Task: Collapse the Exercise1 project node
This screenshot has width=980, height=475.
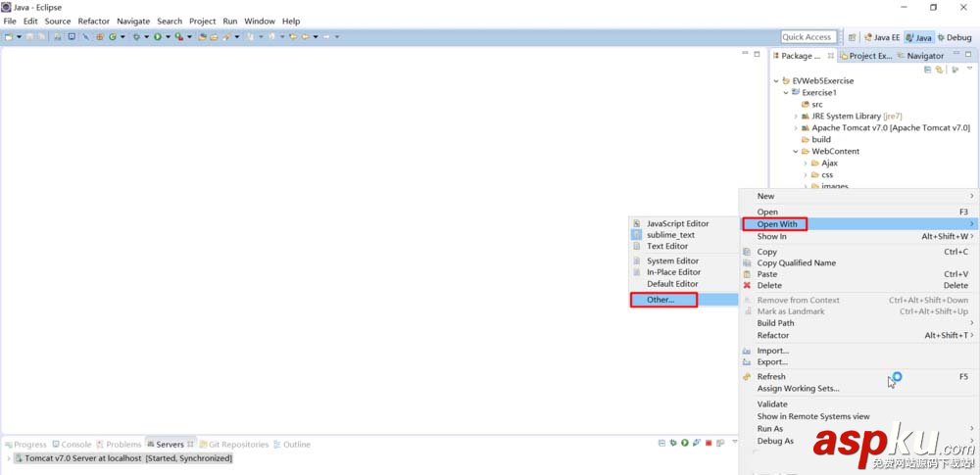Action: [786, 92]
